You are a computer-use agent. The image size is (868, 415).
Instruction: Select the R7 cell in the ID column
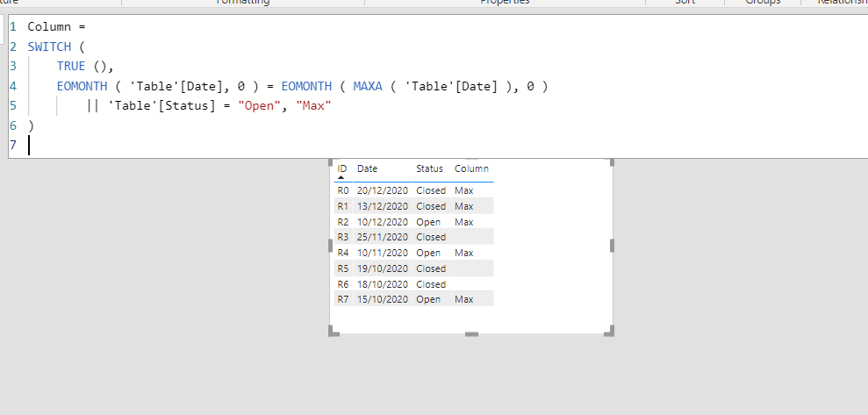coord(343,299)
